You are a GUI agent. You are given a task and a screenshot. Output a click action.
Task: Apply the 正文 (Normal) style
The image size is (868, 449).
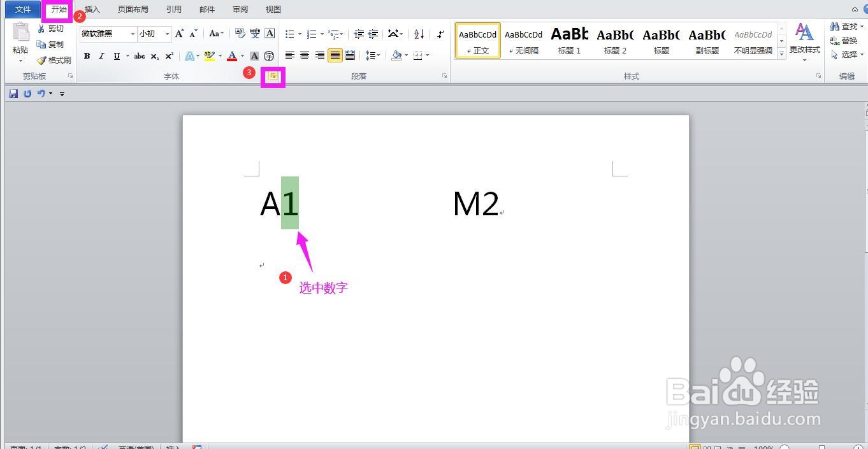point(478,41)
